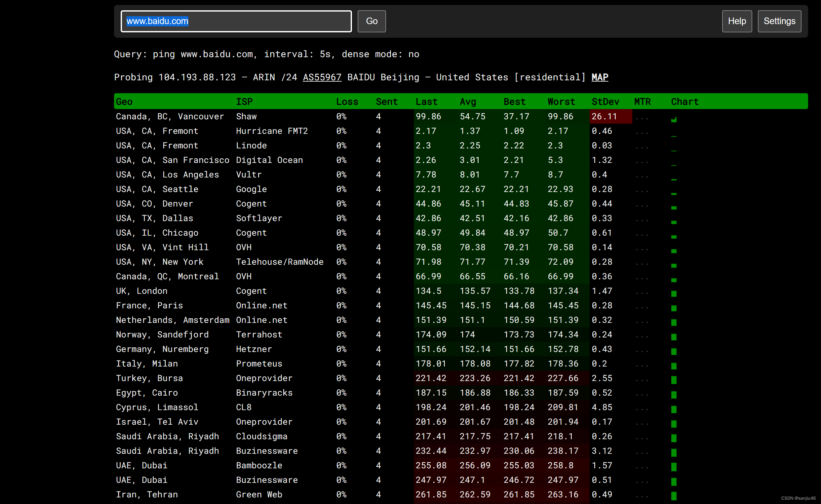
Task: Select the 'Israel, Tel Aviv' geo cell
Action: coord(157,422)
